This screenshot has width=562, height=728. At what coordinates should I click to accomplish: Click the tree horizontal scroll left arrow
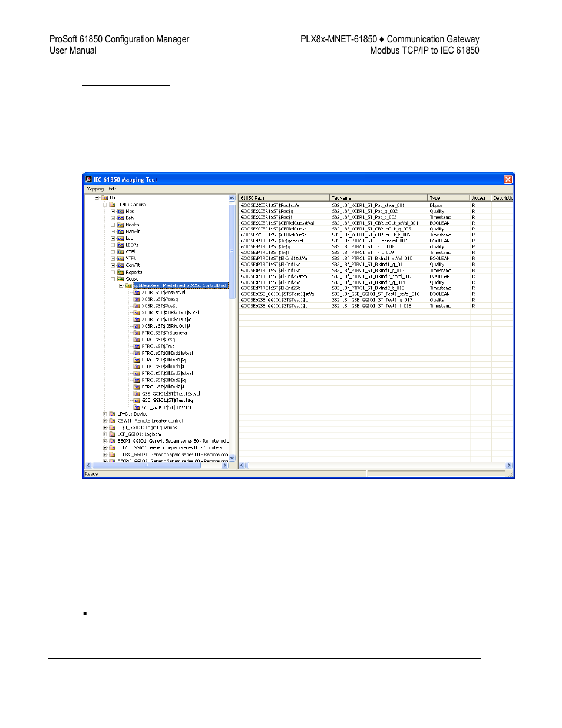89,466
